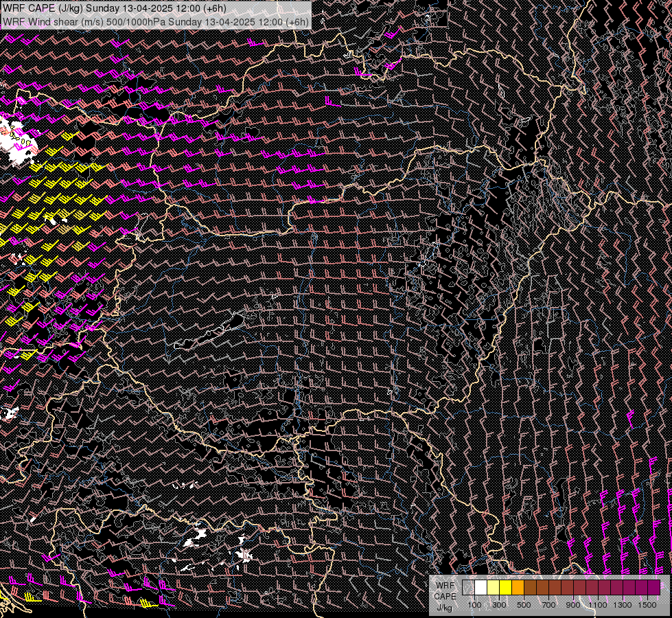Select the empty below-100 legend box
The image size is (672, 618).
coord(468,588)
